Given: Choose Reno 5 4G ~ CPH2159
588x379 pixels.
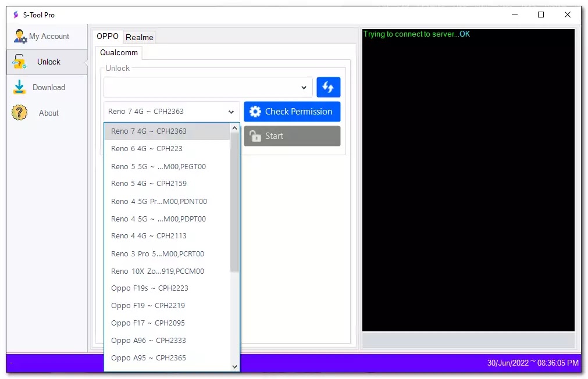Looking at the screenshot, I should pos(168,183).
